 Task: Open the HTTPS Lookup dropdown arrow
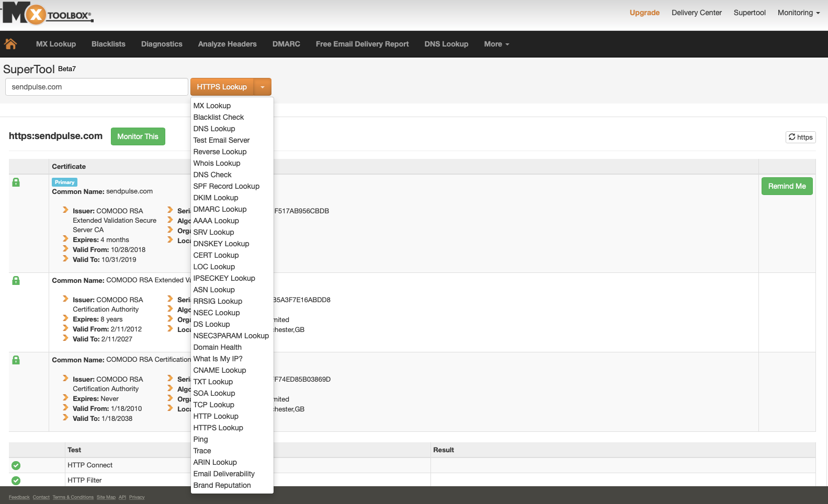pyautogui.click(x=263, y=87)
